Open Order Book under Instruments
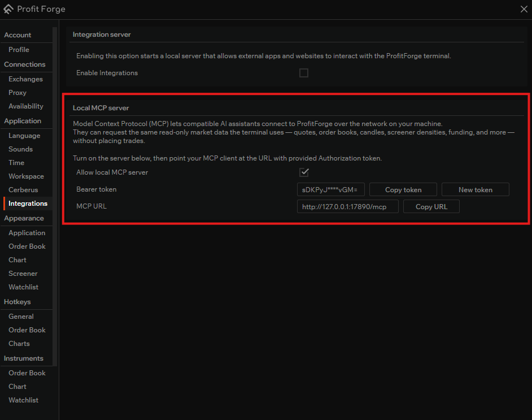Viewport: 532px width, 420px height. tap(27, 373)
